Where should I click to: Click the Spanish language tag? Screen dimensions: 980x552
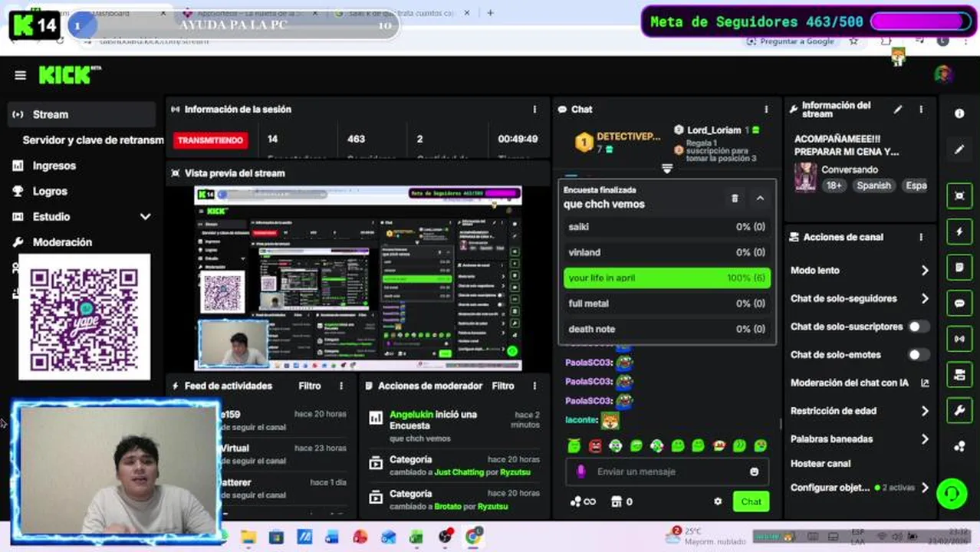873,186
